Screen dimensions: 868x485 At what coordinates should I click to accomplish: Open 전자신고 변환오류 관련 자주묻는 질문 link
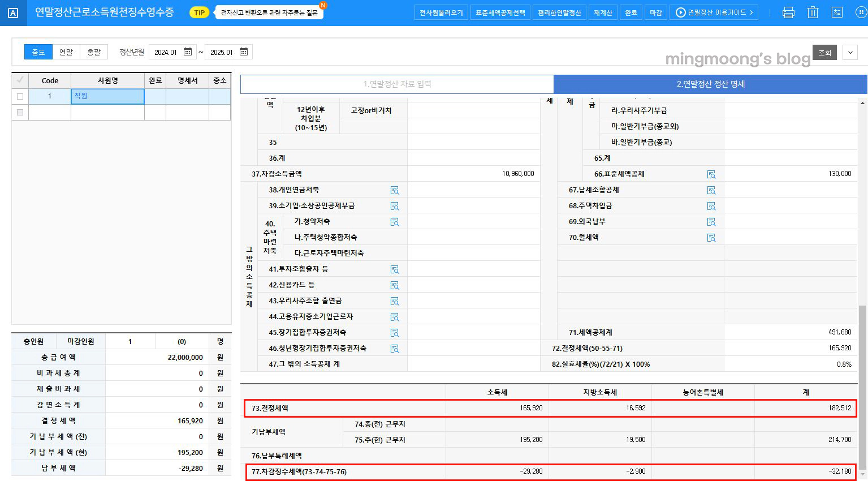tap(269, 12)
